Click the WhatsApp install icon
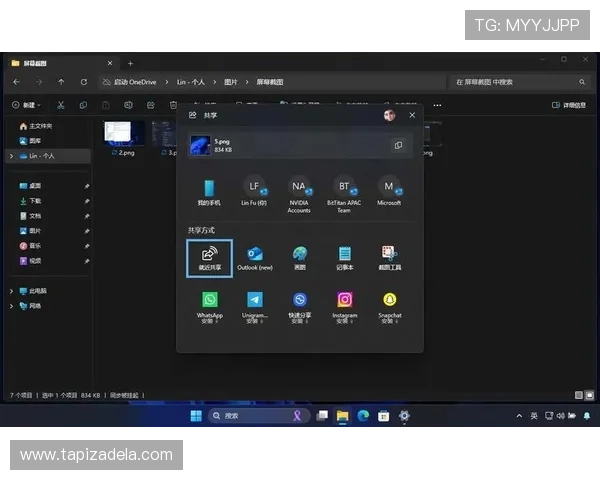Image resolution: width=600 pixels, height=480 pixels. [x=210, y=300]
